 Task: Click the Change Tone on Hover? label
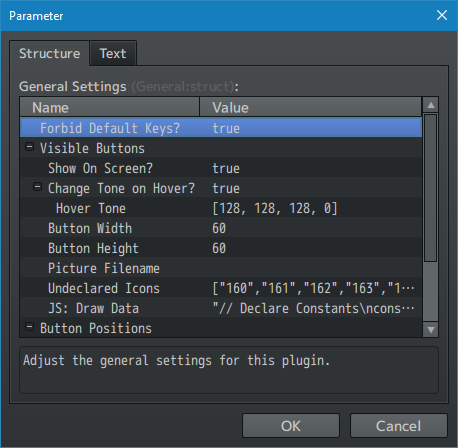[121, 188]
